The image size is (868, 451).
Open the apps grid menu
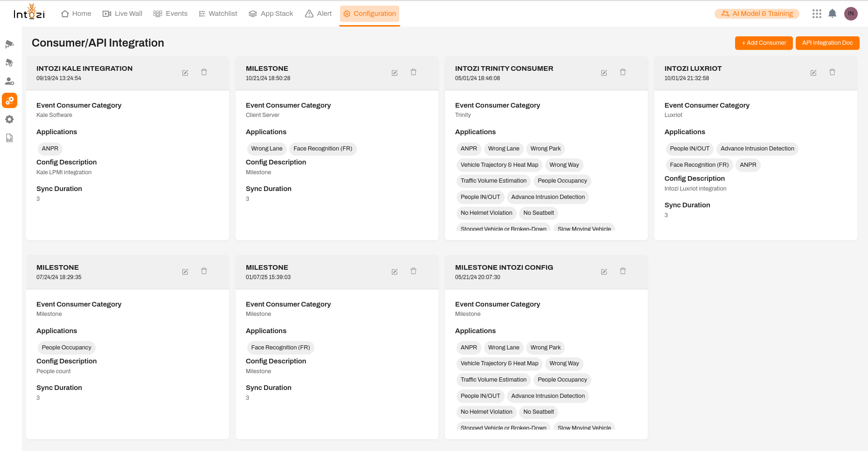point(817,14)
